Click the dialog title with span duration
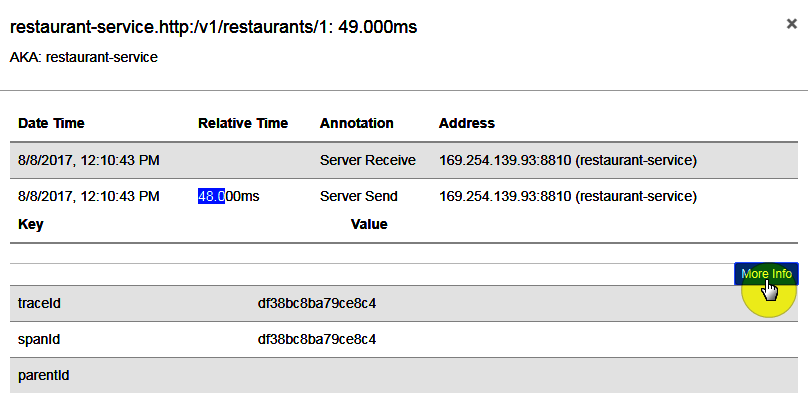The height and width of the screenshot is (406, 808). [x=213, y=28]
